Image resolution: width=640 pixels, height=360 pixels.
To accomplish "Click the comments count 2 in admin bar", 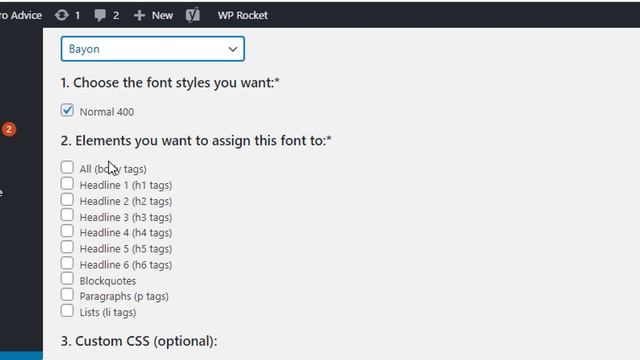I will pos(116,16).
